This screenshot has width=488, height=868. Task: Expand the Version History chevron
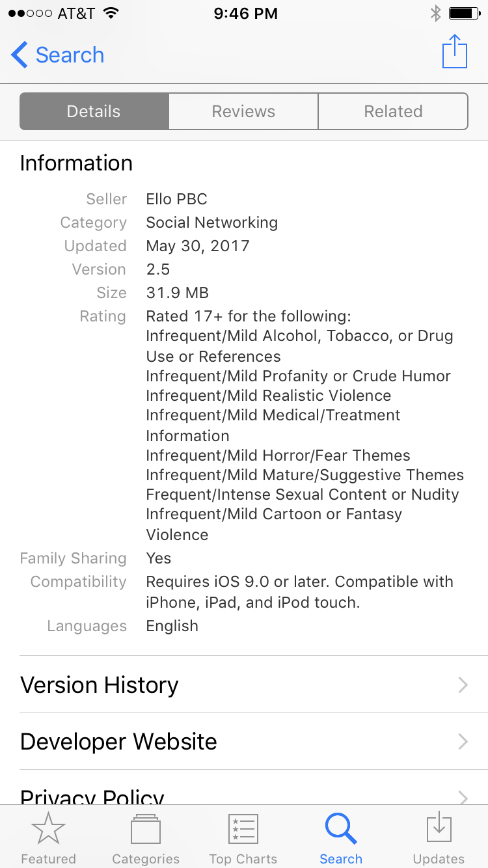click(x=463, y=685)
